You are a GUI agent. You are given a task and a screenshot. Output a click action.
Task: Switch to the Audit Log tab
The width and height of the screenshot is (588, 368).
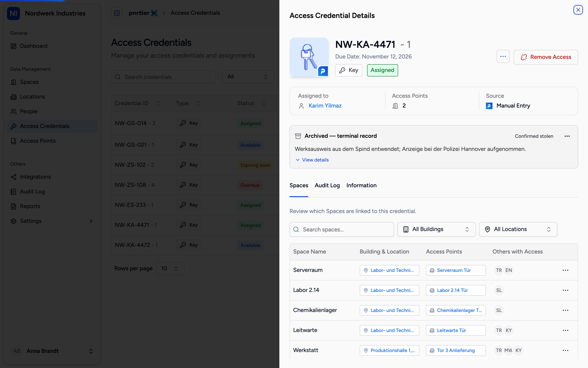tap(327, 185)
